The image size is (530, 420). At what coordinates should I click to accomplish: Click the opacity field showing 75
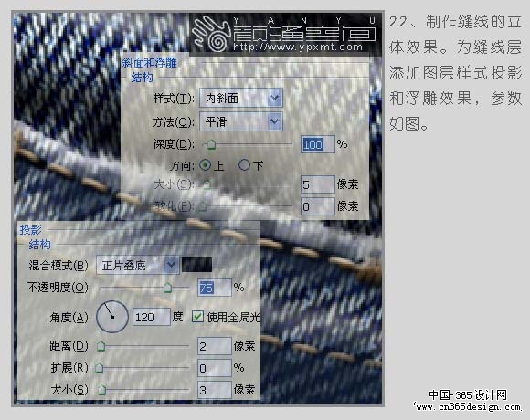click(x=215, y=288)
